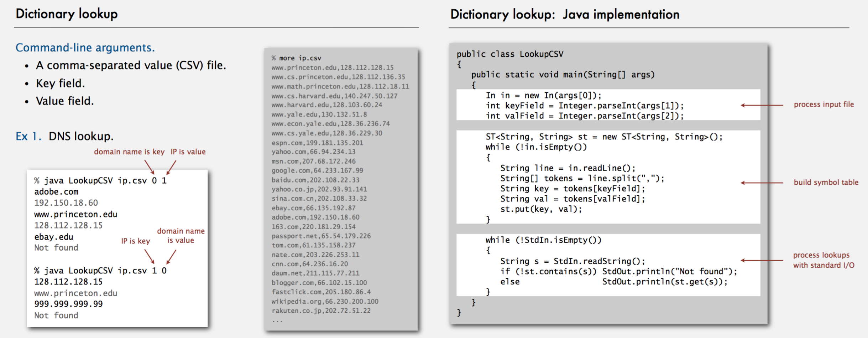
Task: Click 'www.yale.edu,130.132.51.8' CSV row
Action: coord(319,114)
